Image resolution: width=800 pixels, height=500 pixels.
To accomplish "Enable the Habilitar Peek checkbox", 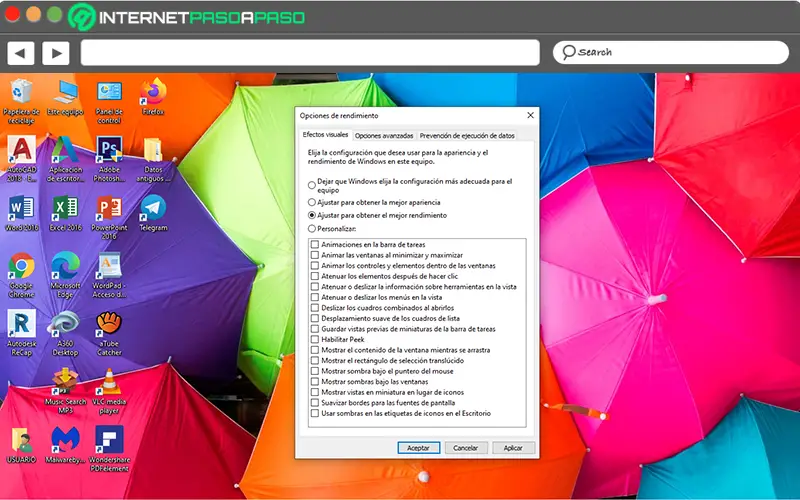I will pyautogui.click(x=315, y=339).
